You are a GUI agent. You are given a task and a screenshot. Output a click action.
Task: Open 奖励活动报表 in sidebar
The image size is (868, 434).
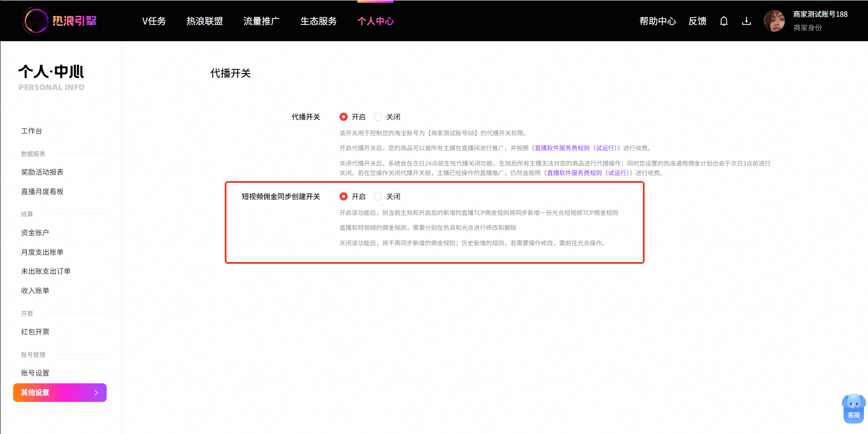[x=42, y=172]
